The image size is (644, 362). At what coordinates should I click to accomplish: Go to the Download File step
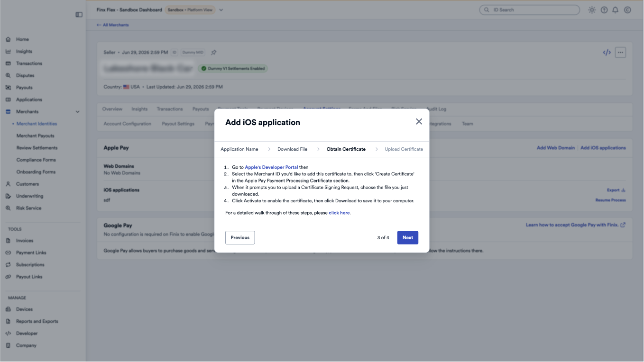(292, 149)
